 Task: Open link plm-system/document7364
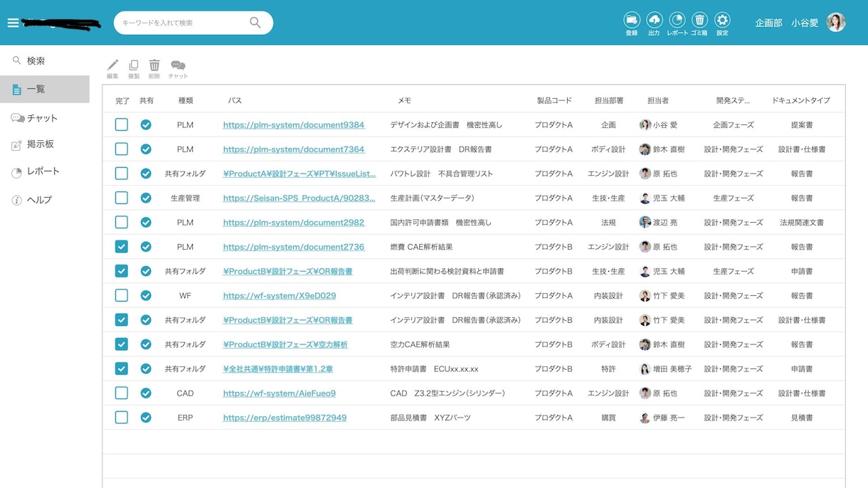[294, 149]
